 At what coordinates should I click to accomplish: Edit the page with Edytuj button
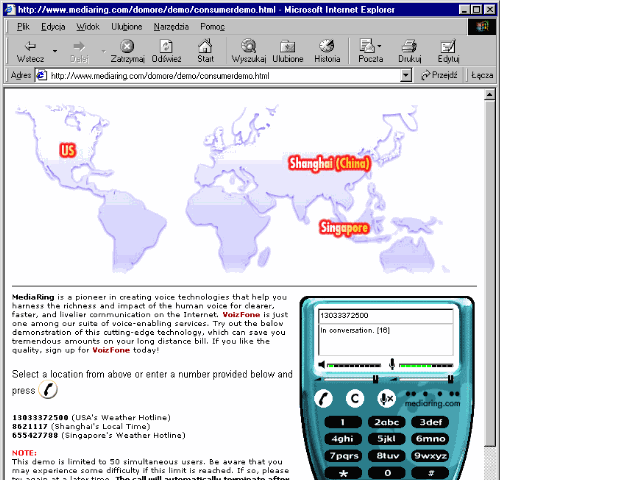[448, 51]
